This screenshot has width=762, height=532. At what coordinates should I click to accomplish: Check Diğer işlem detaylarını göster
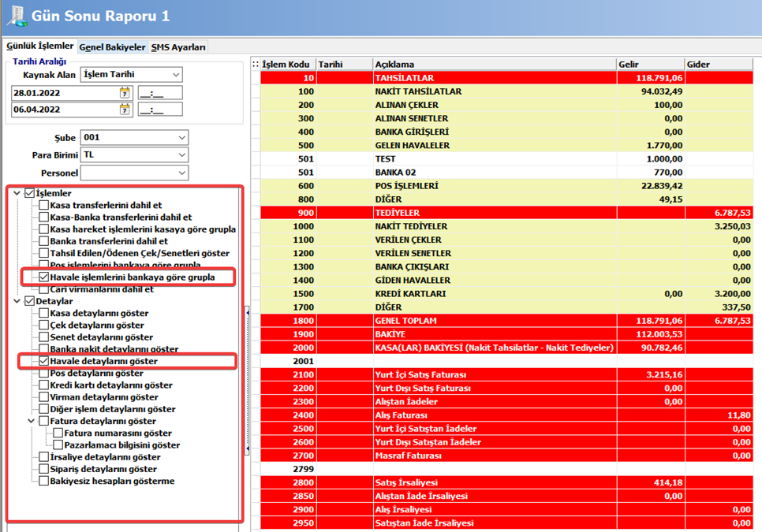tap(43, 409)
